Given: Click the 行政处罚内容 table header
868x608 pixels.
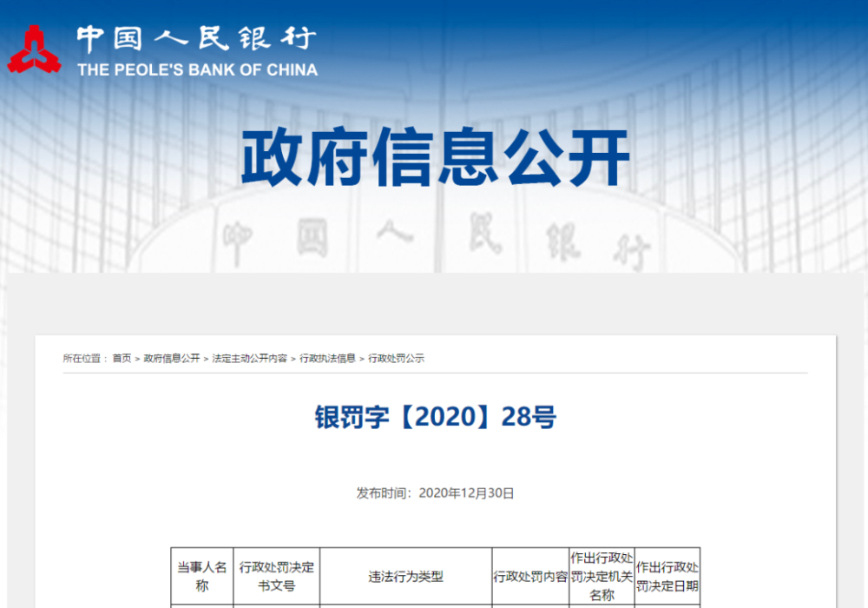Looking at the screenshot, I should (x=530, y=577).
